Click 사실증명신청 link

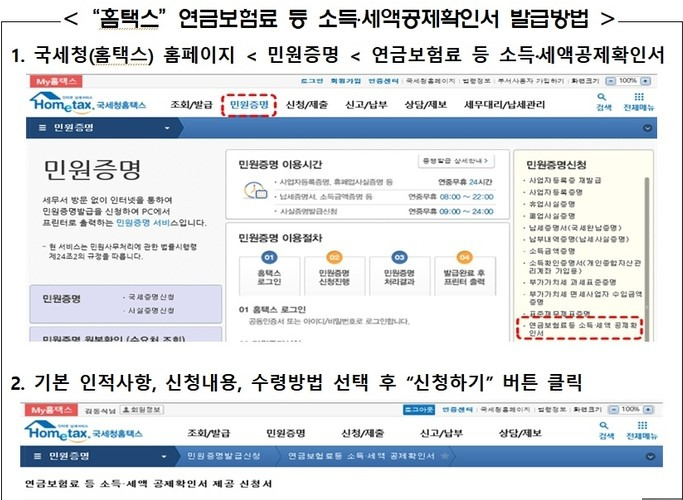150,311
